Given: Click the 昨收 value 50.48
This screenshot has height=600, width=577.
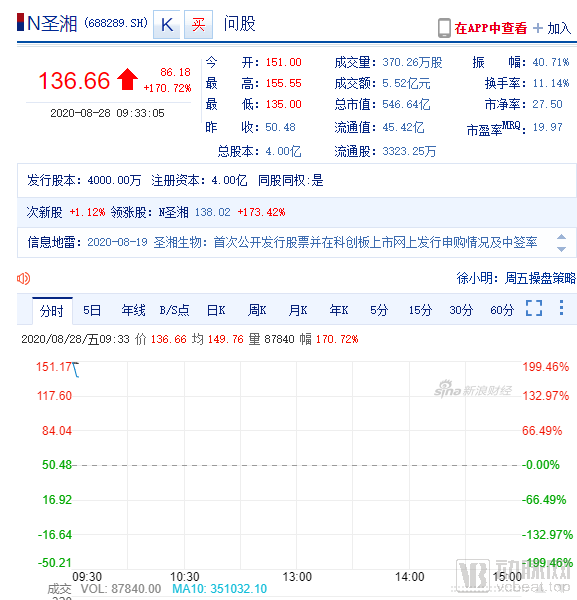Looking at the screenshot, I should point(280,127).
